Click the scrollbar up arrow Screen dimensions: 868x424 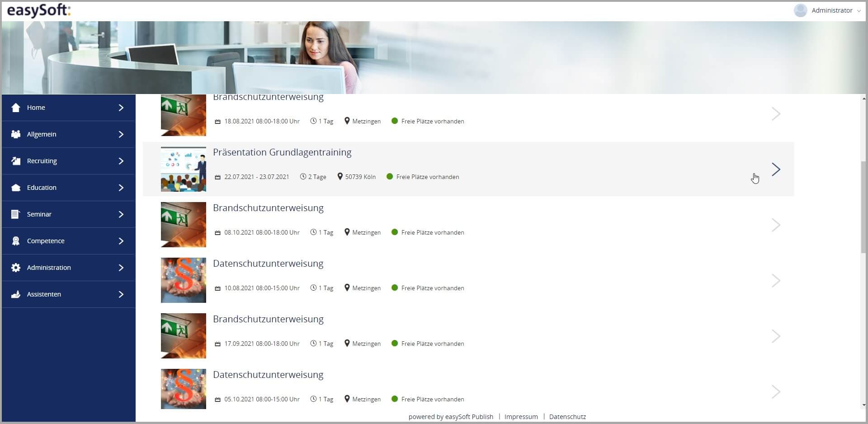(863, 98)
